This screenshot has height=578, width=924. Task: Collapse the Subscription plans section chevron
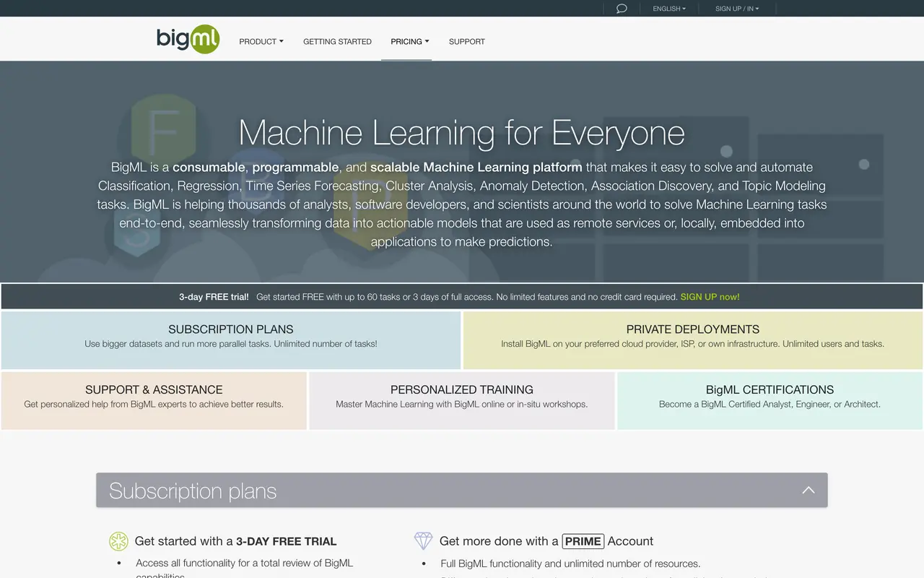click(x=808, y=491)
